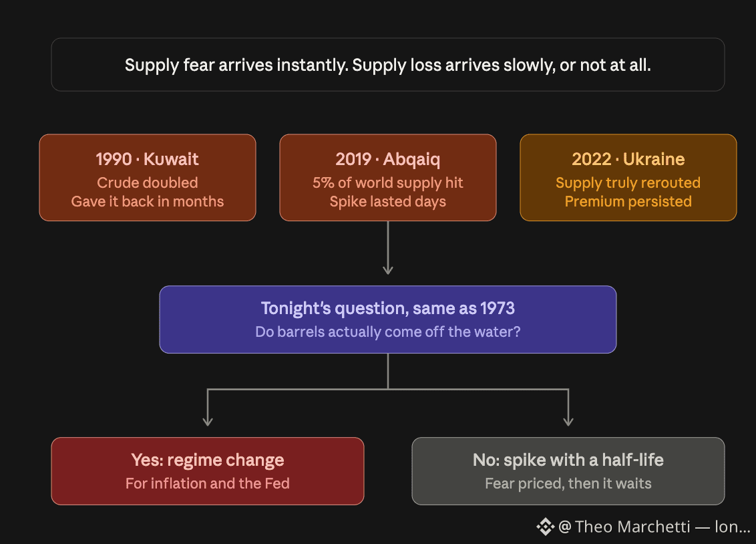Viewport: 756px width, 544px height.
Task: Click the arrowhead pointing into the purple question box
Action: [x=387, y=269]
